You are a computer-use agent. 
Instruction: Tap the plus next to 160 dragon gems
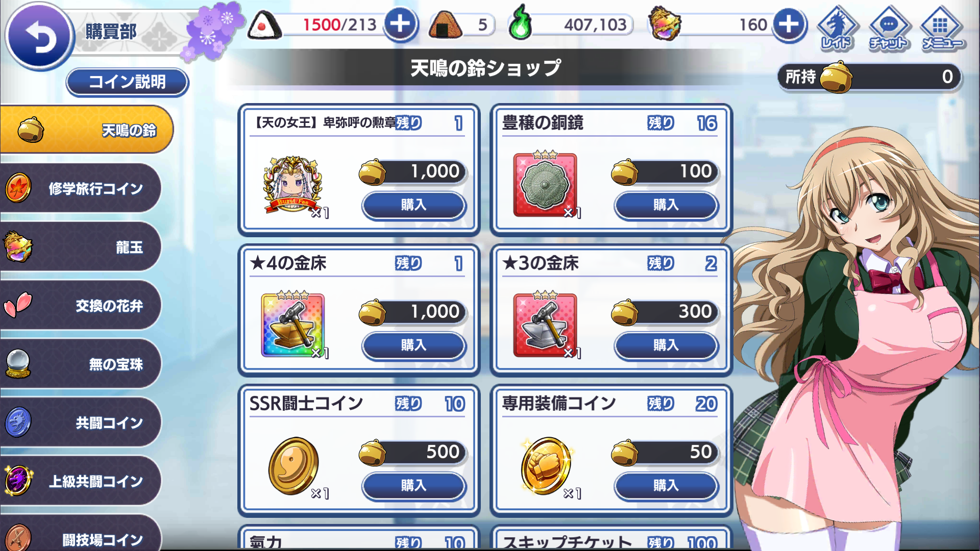[789, 24]
